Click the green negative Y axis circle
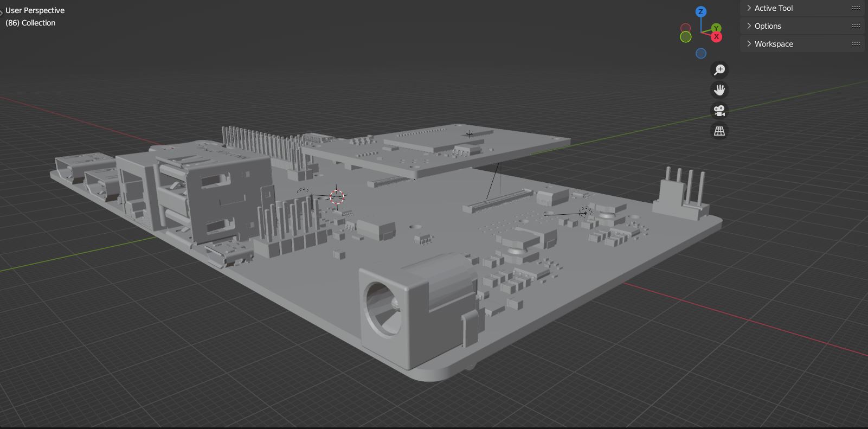Screen dimensions: 868x429 686,37
